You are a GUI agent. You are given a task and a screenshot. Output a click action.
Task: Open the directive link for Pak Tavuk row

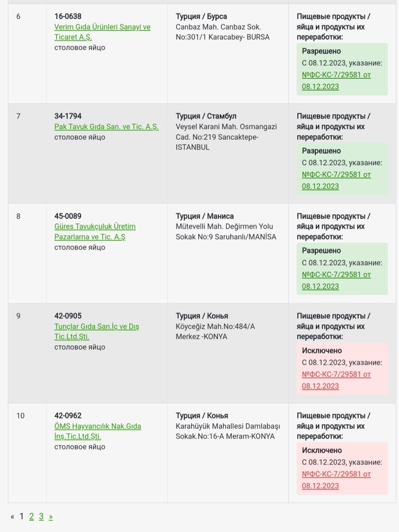point(336,175)
